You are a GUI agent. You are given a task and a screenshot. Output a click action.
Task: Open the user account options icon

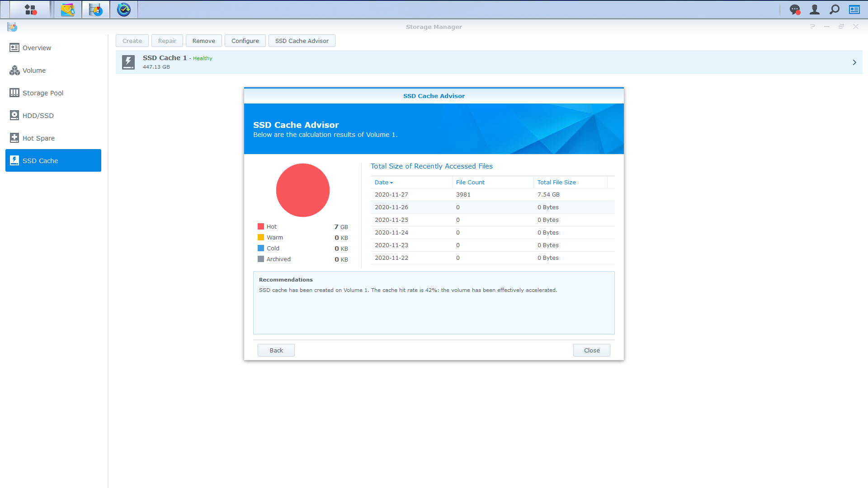tap(815, 9)
